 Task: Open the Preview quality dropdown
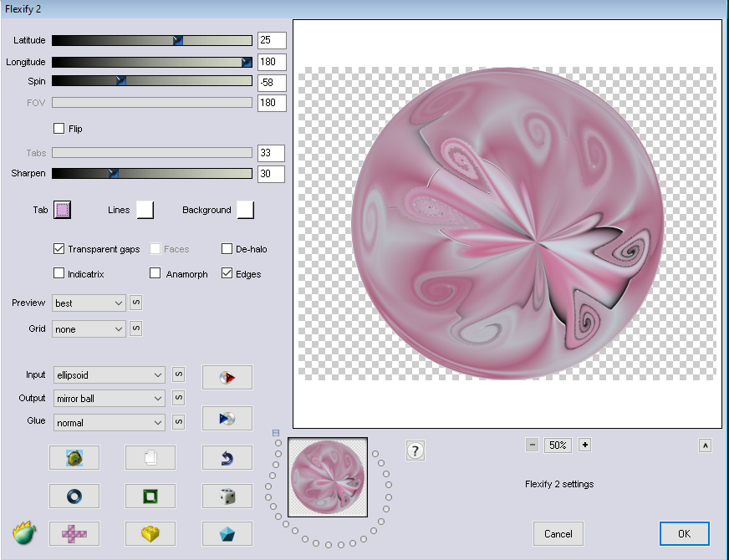pos(89,303)
